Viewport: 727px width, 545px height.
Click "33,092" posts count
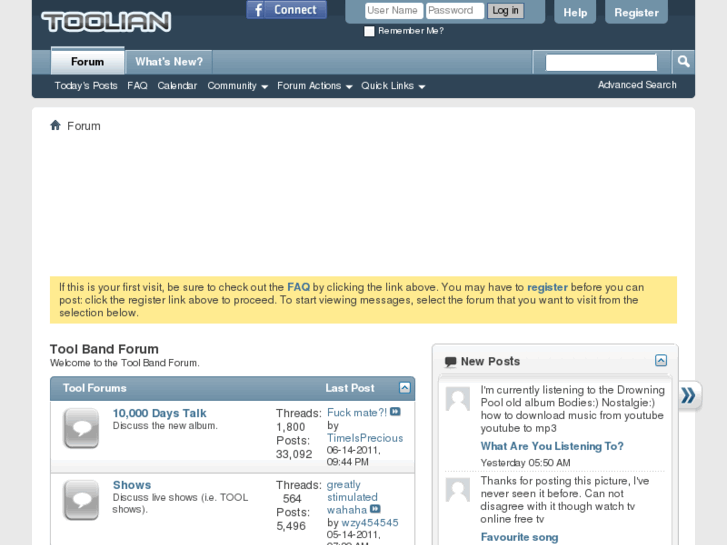click(x=294, y=454)
